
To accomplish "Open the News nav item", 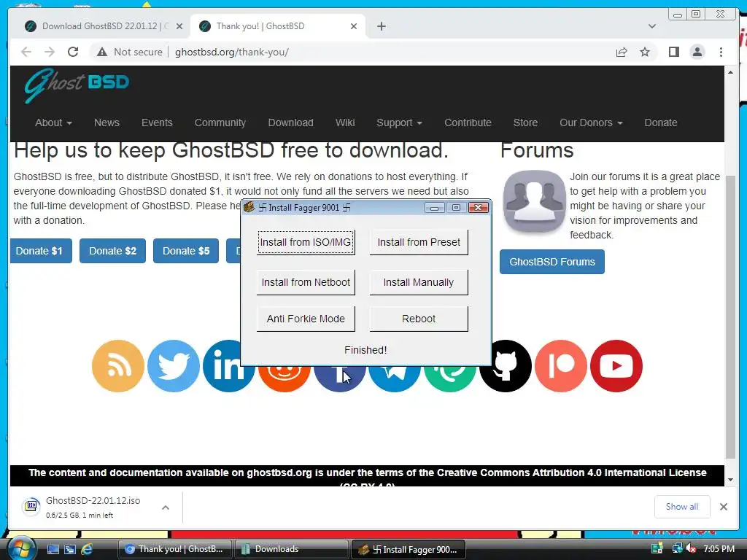I will [107, 122].
